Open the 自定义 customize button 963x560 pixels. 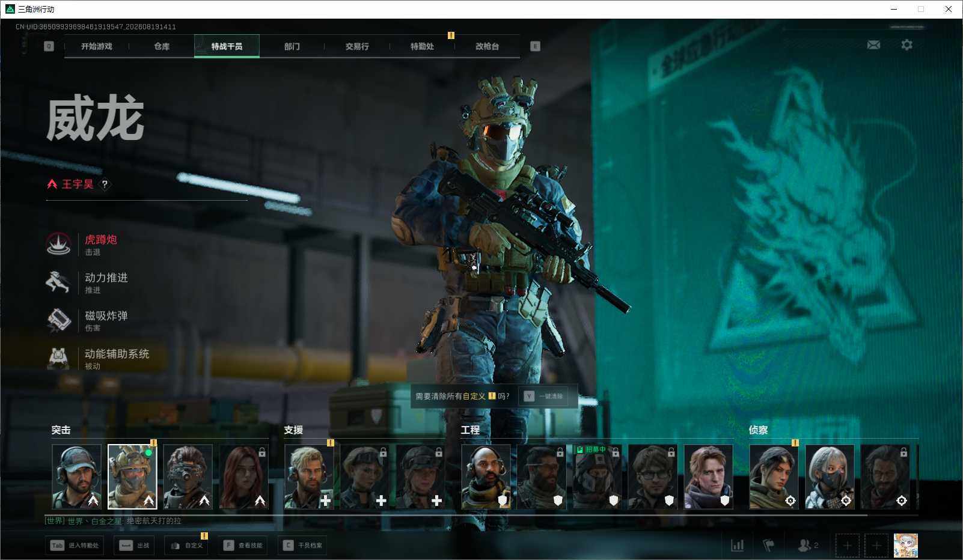pyautogui.click(x=186, y=545)
